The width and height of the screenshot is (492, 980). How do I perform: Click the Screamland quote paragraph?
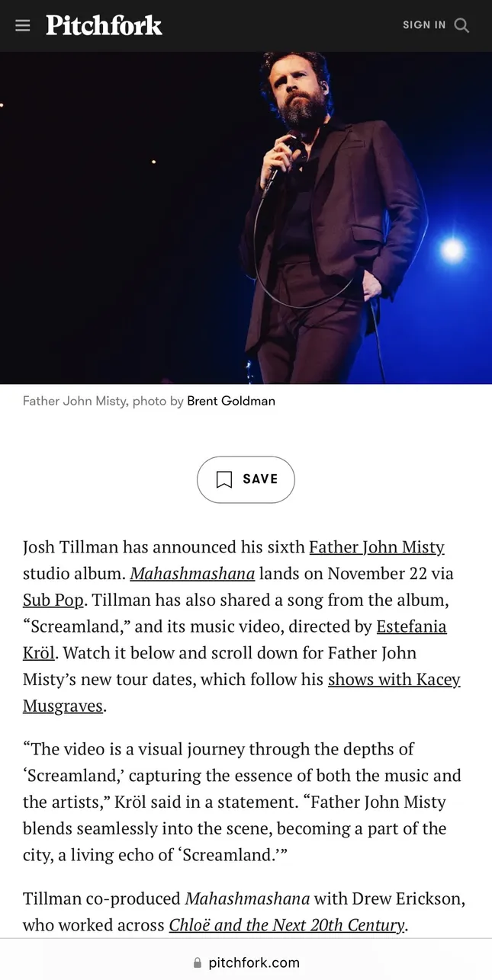pos(242,802)
